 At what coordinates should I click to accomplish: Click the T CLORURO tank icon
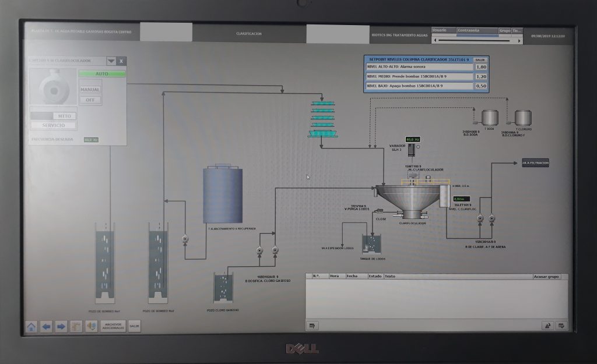pyautogui.click(x=523, y=118)
